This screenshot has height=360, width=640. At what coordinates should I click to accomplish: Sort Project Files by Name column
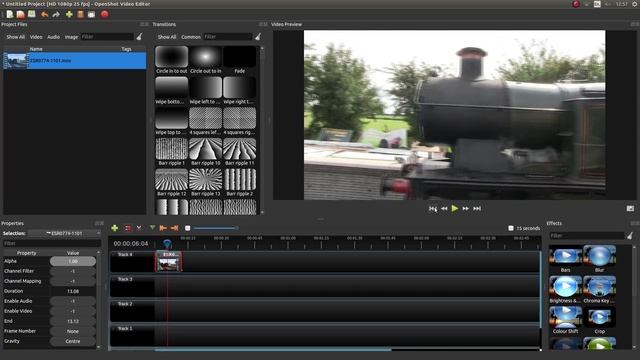pyautogui.click(x=36, y=49)
